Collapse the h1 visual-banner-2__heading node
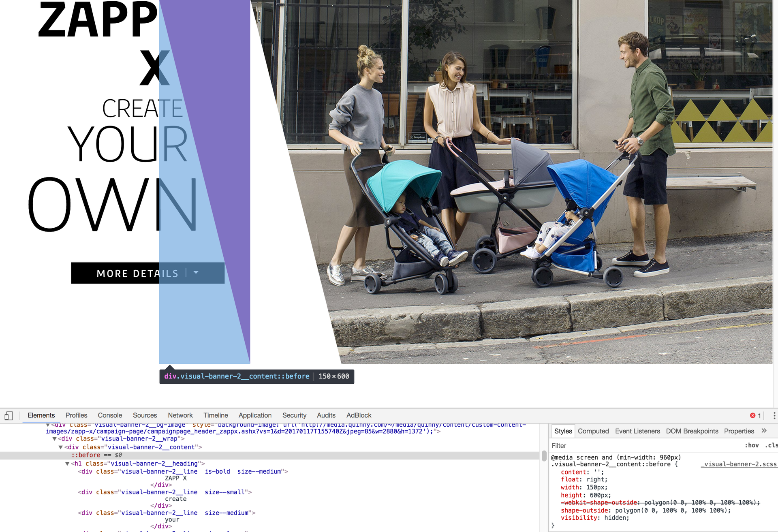The width and height of the screenshot is (778, 532). [67, 464]
